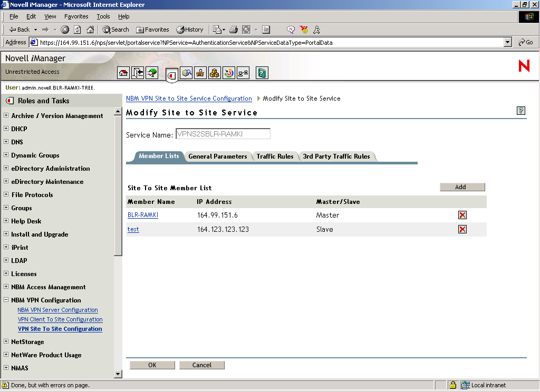The width and height of the screenshot is (540, 392).
Task: Open the Favorites toolbar button
Action: [x=152, y=30]
